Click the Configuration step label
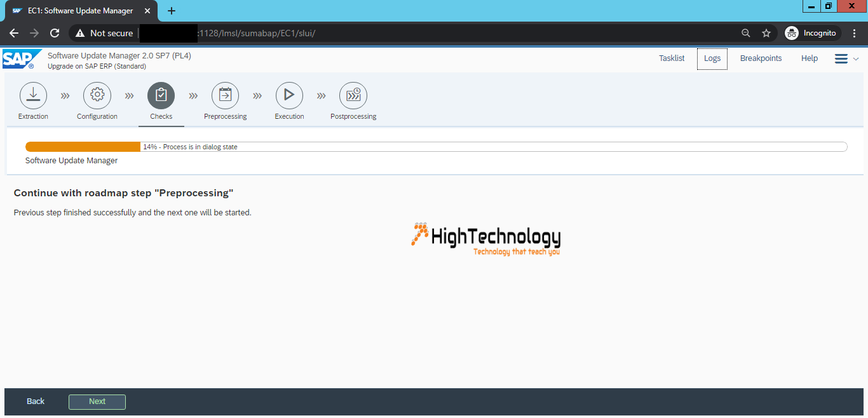Image resolution: width=868 pixels, height=418 pixels. coord(97,117)
